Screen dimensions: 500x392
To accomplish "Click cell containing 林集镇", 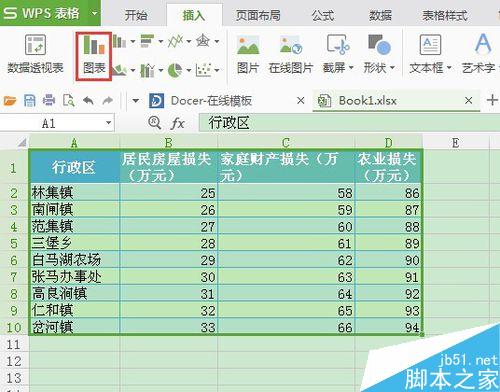I will tap(75, 193).
